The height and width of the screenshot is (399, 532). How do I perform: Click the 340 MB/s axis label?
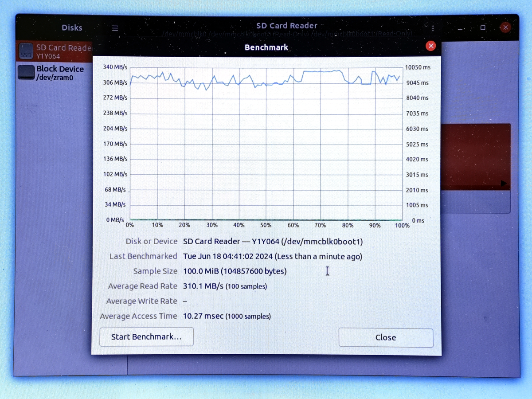coord(115,67)
